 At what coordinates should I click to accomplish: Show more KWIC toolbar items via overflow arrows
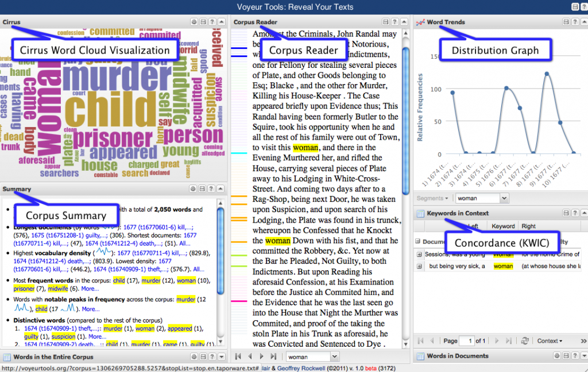click(x=583, y=341)
